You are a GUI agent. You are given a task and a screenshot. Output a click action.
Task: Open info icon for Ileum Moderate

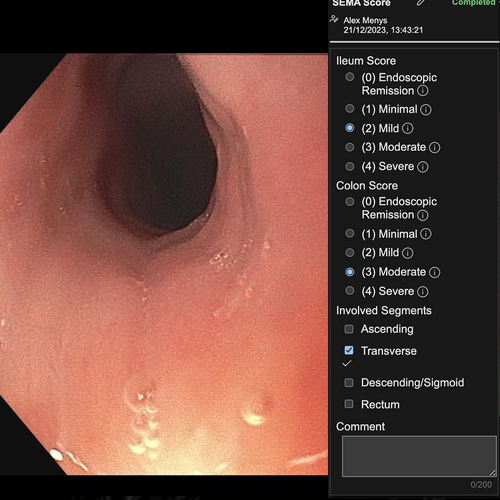(435, 147)
